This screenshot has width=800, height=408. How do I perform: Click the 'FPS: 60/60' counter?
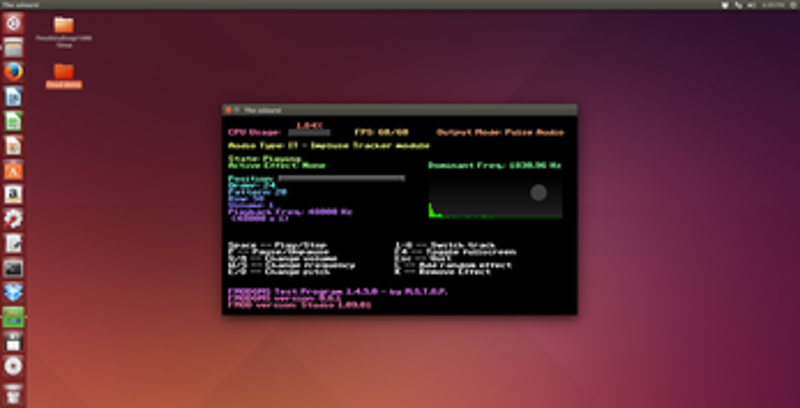point(382,133)
